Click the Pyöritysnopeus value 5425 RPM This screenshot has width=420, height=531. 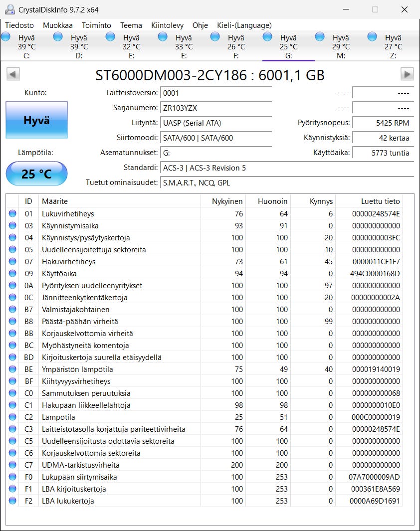pyautogui.click(x=383, y=123)
